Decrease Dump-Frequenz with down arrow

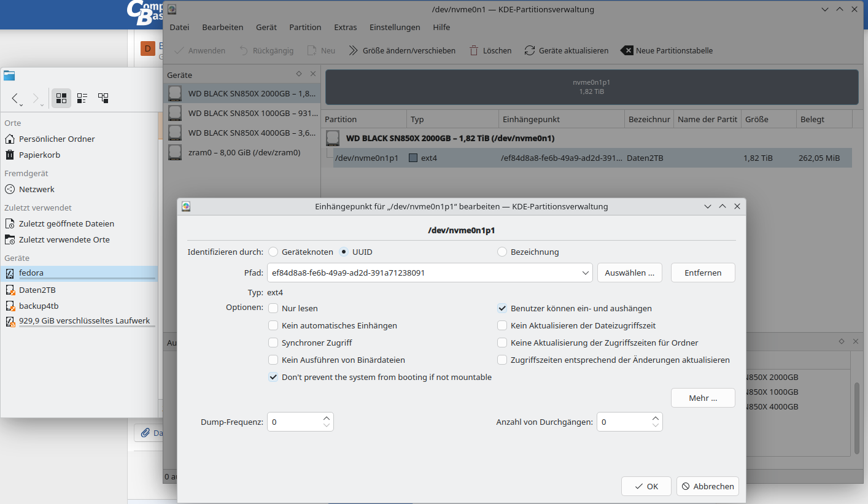327,425
